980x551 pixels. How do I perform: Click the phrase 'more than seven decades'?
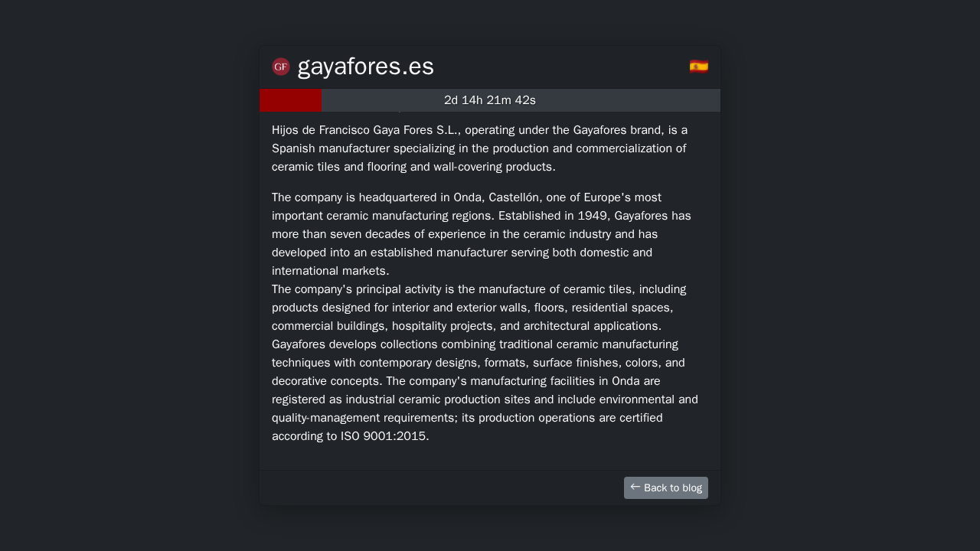point(338,234)
